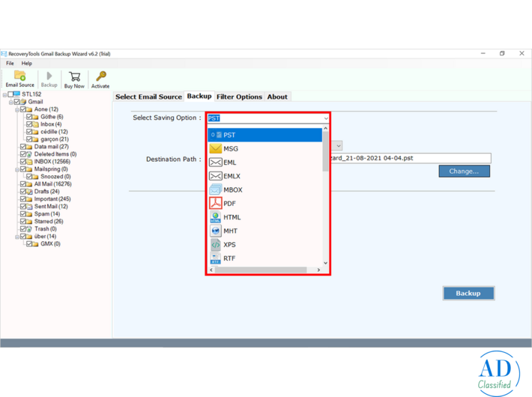Image resolution: width=532 pixels, height=397 pixels.
Task: Click the blue Backup button
Action: (x=468, y=293)
